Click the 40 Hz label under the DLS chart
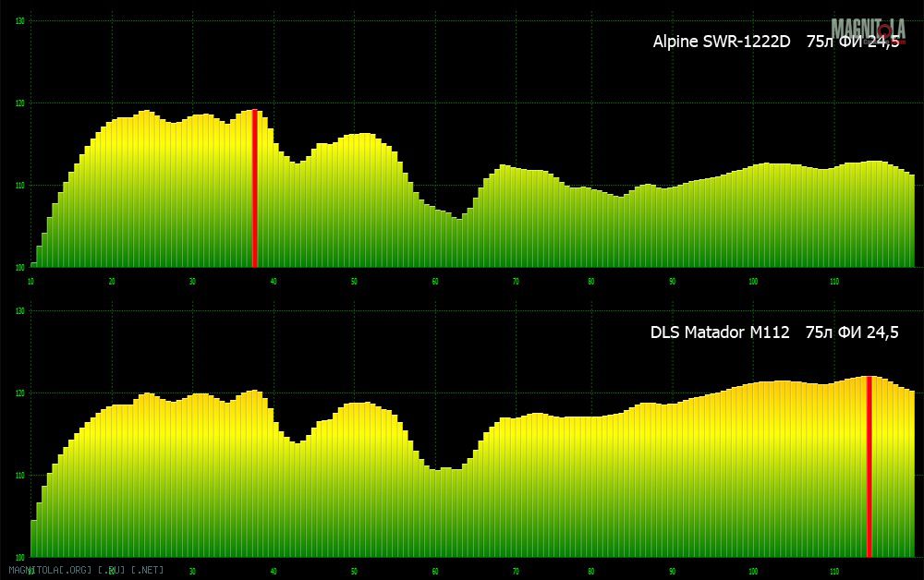Viewport: 924px width, 580px height. [274, 571]
